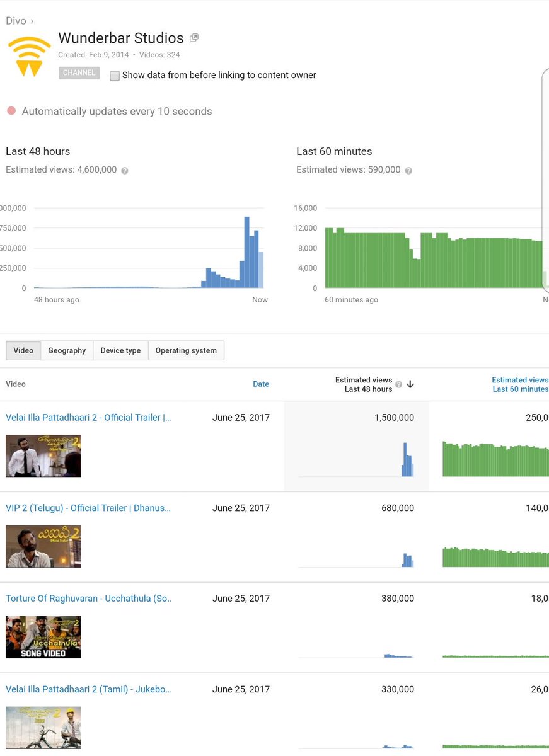Click the Last 48 hours heading
549x756 pixels.
coord(38,151)
